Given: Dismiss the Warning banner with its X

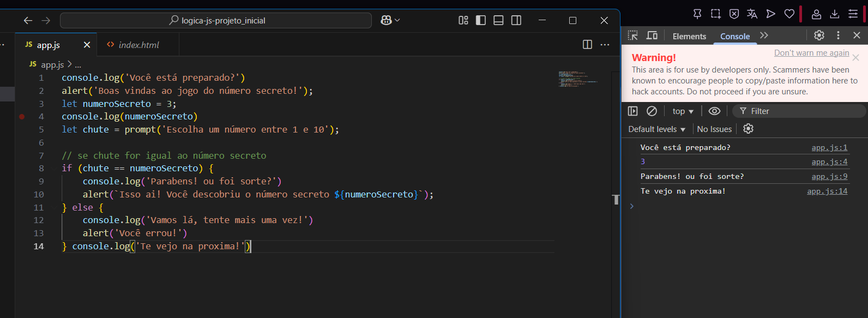Looking at the screenshot, I should point(856,57).
